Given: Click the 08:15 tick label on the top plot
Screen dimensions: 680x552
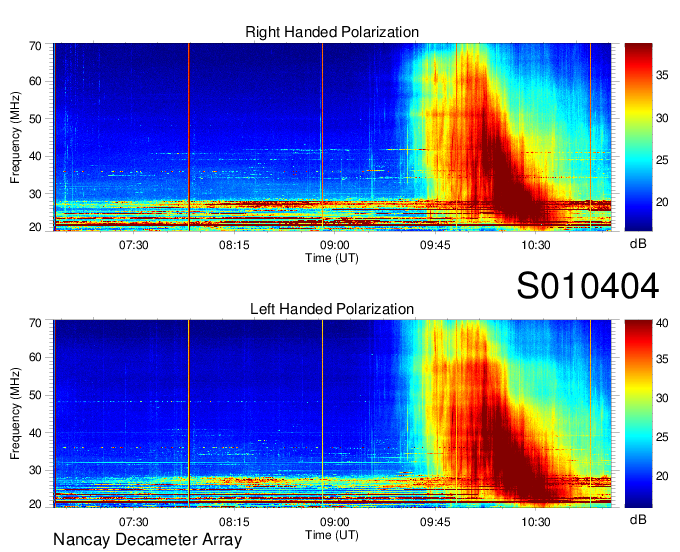Looking at the screenshot, I should (234, 245).
